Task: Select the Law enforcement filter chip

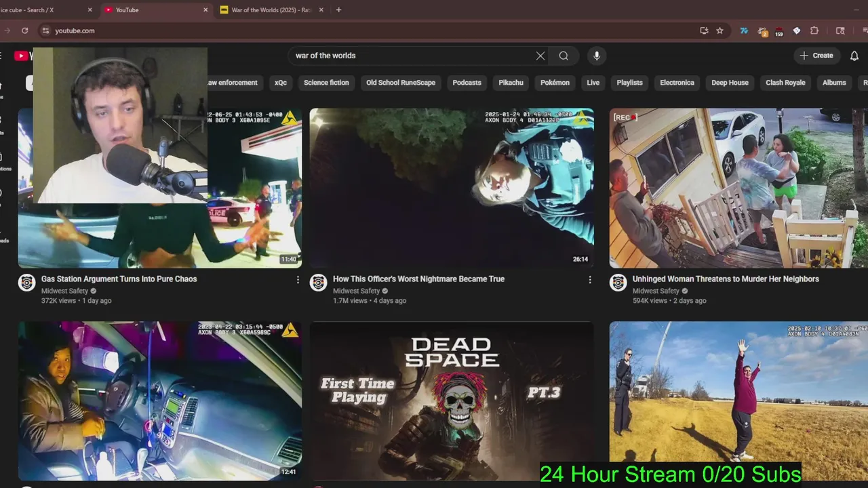Action: point(232,83)
